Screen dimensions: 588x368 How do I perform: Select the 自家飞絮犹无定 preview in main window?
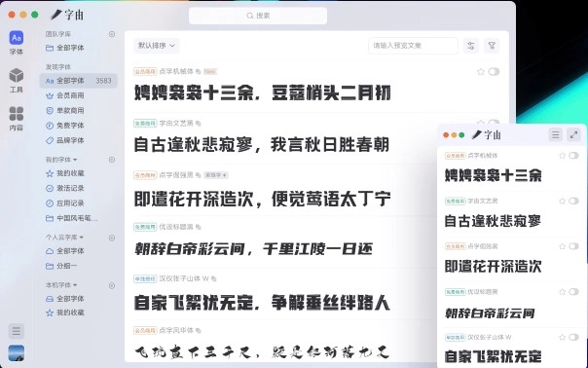(262, 303)
